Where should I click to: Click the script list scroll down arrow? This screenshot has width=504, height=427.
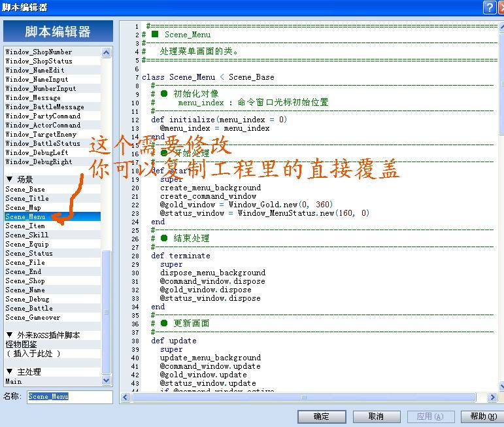point(107,380)
